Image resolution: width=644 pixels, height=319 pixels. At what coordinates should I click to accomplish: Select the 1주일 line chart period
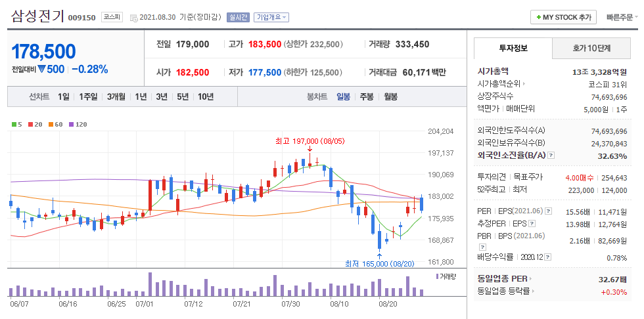click(88, 96)
